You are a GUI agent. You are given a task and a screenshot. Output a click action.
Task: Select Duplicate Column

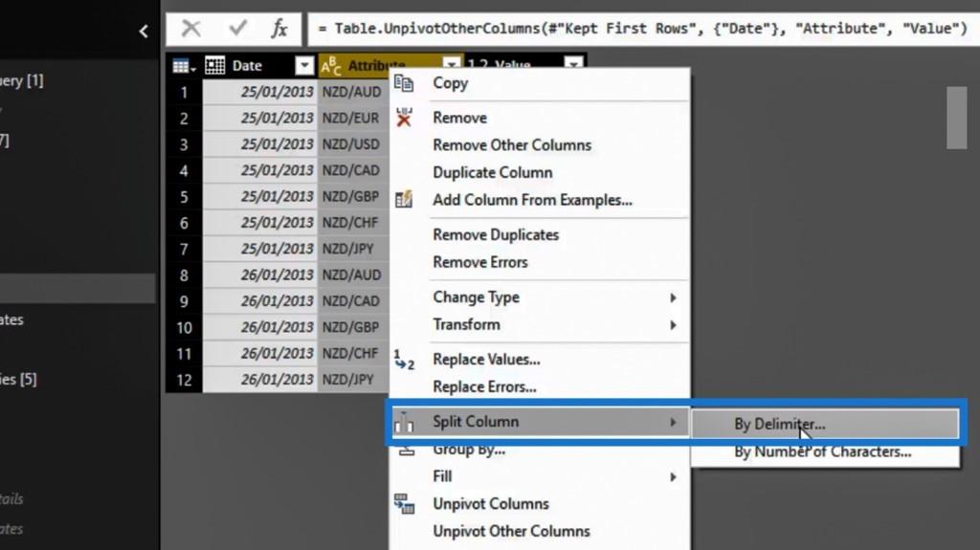(x=493, y=172)
